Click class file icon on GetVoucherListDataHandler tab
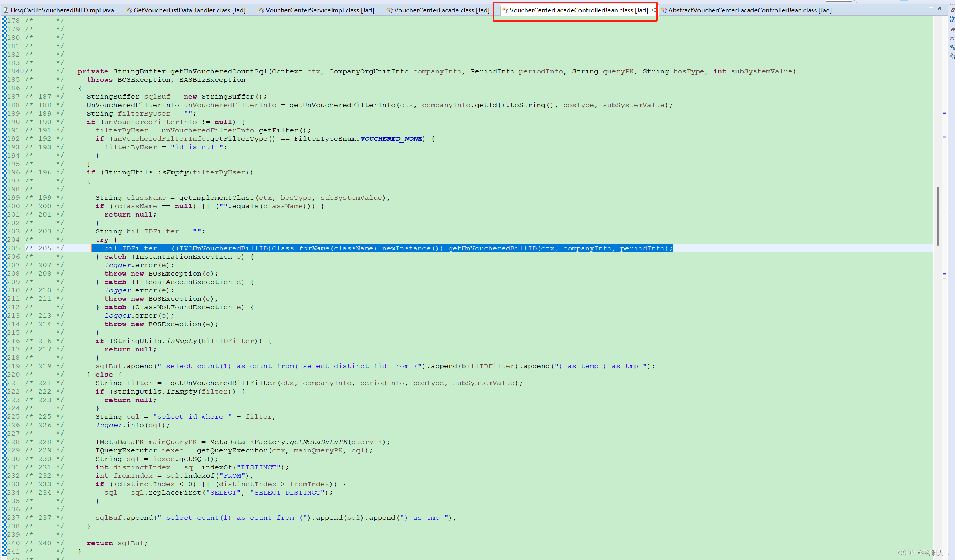 click(129, 10)
